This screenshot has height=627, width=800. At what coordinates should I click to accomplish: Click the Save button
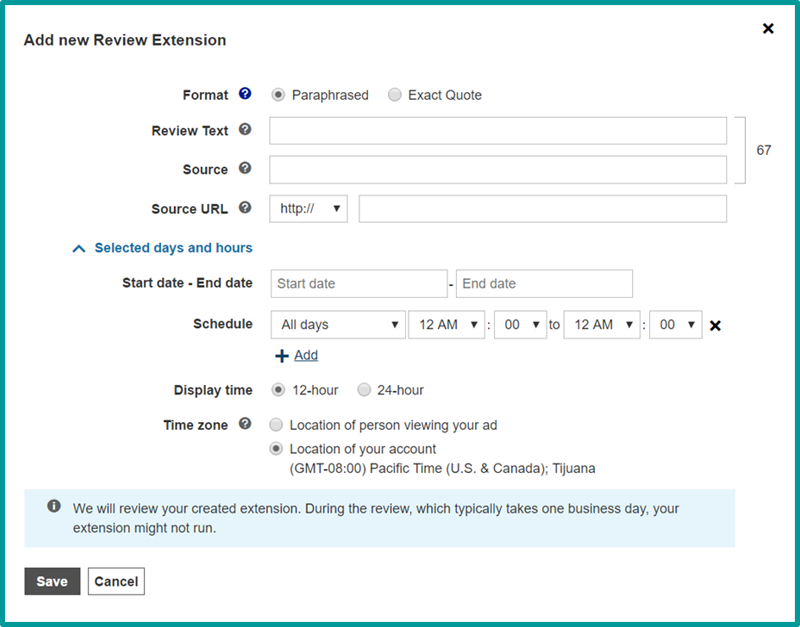pos(52,581)
